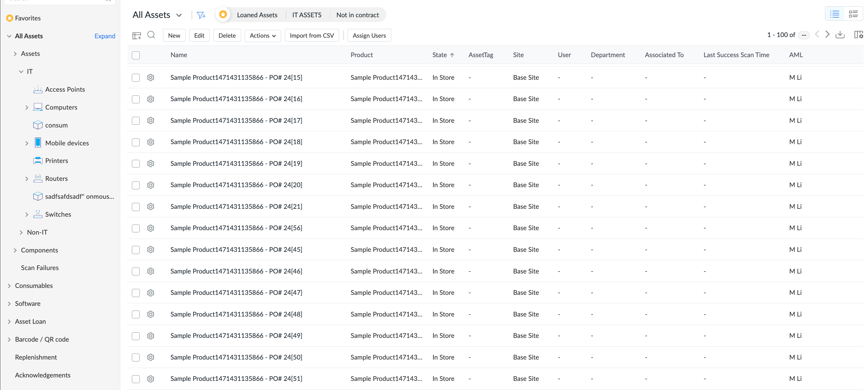Open the table column chooser icon
868x390 pixels.
point(137,35)
